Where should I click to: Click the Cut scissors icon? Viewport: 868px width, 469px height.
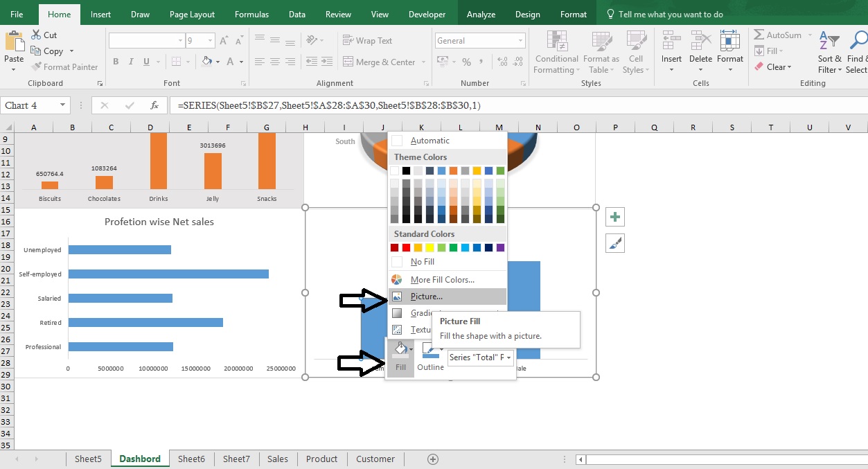pos(36,35)
